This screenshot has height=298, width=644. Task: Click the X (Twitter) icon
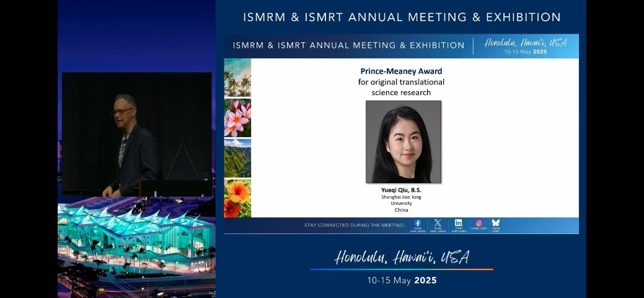tap(438, 223)
